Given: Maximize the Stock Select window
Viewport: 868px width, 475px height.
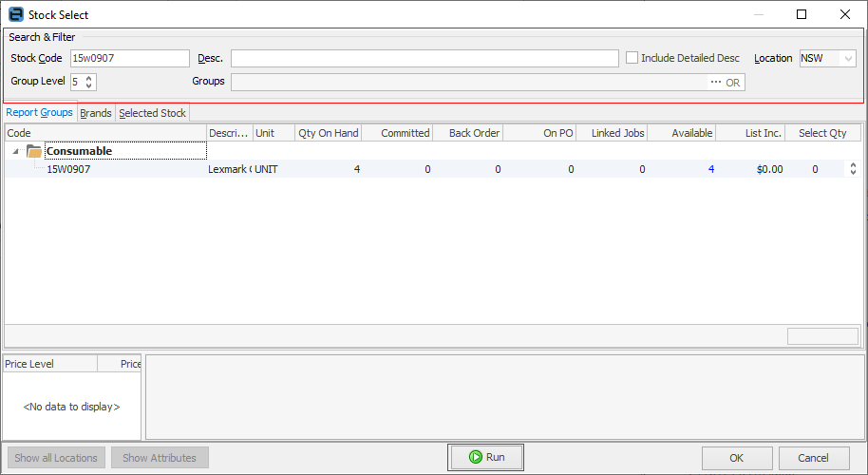Looking at the screenshot, I should click(x=801, y=14).
